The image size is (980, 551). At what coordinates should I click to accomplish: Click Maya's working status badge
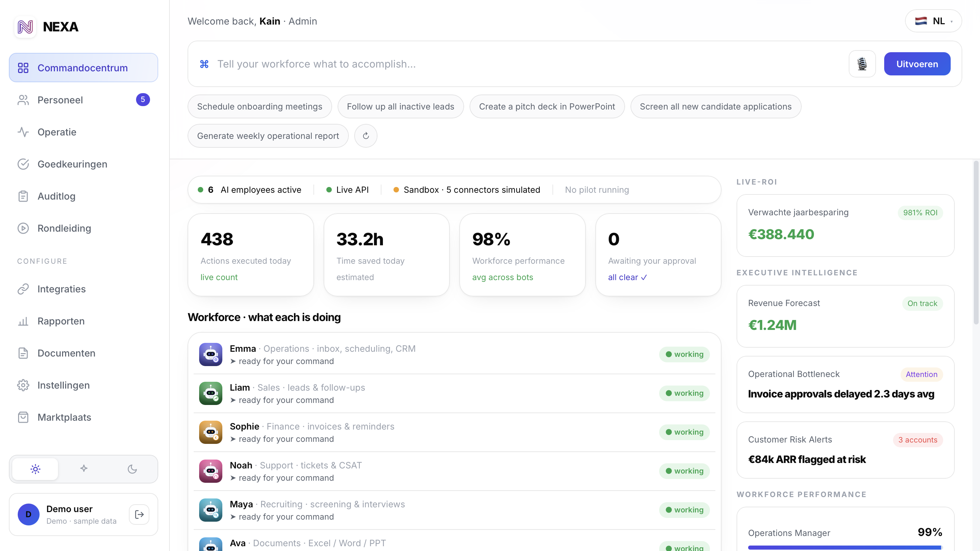click(x=684, y=510)
